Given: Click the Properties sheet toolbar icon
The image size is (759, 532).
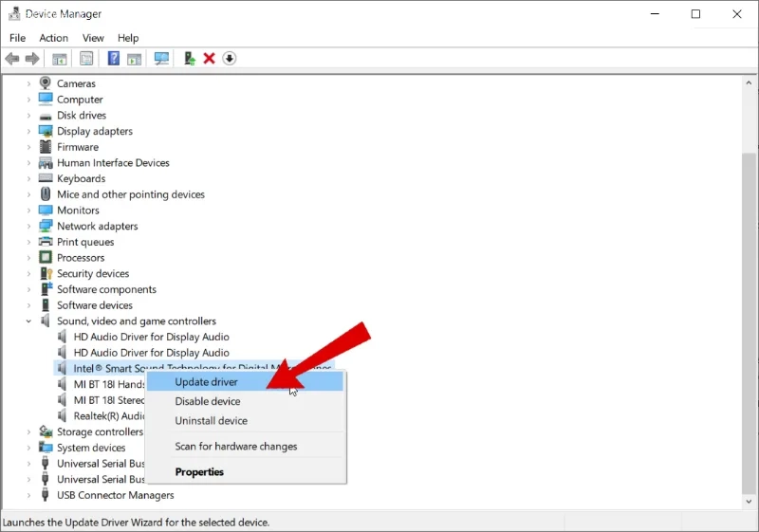Looking at the screenshot, I should 86,59.
